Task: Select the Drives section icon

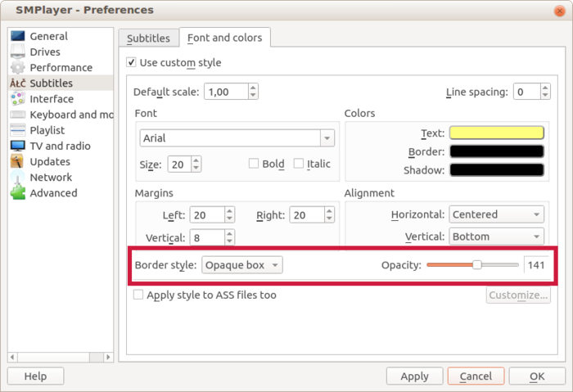Action: tap(17, 52)
